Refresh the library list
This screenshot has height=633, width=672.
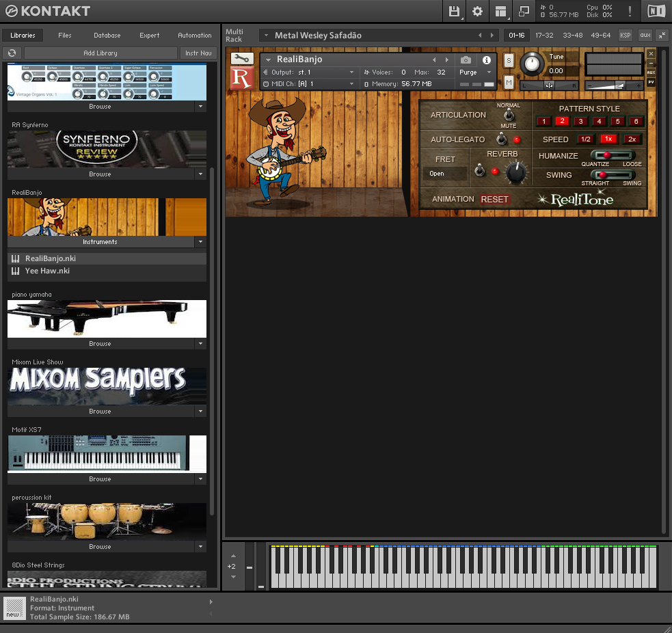(x=12, y=53)
